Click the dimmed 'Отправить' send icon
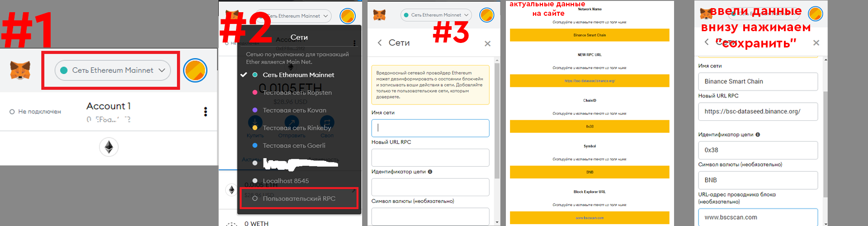Image resolution: width=868 pixels, height=226 pixels. [x=292, y=122]
